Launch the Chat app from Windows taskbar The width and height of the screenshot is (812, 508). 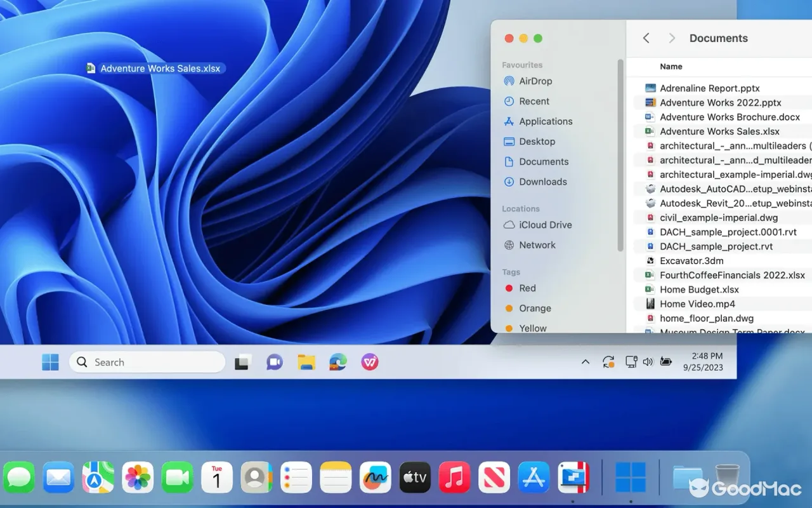(x=275, y=362)
